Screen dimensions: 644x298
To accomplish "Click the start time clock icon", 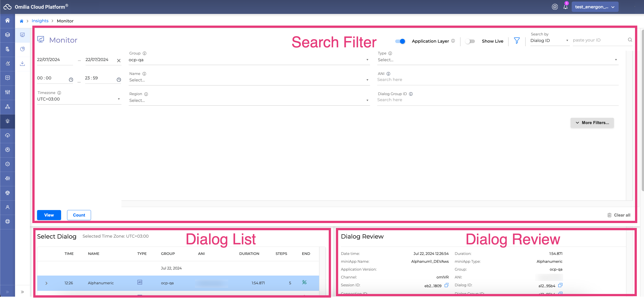I will pos(71,80).
